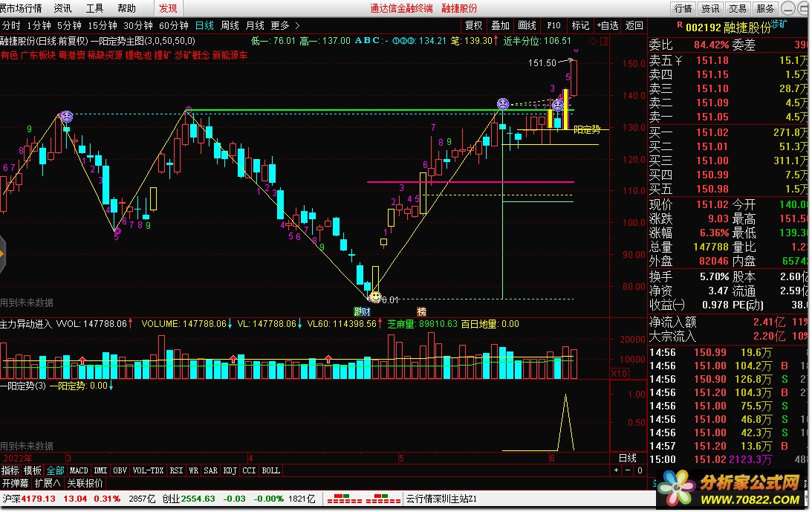Click the 返回 back button
Image resolution: width=812 pixels, height=512 pixels.
tap(634, 25)
